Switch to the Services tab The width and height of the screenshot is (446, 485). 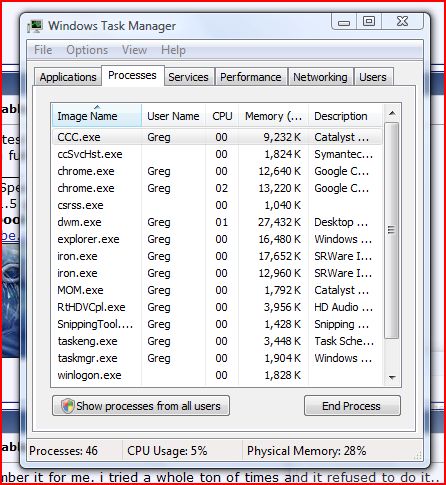coord(188,77)
